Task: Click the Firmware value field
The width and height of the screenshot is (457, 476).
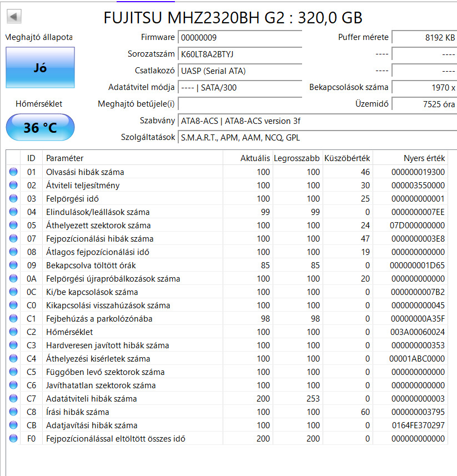Action: click(x=240, y=37)
